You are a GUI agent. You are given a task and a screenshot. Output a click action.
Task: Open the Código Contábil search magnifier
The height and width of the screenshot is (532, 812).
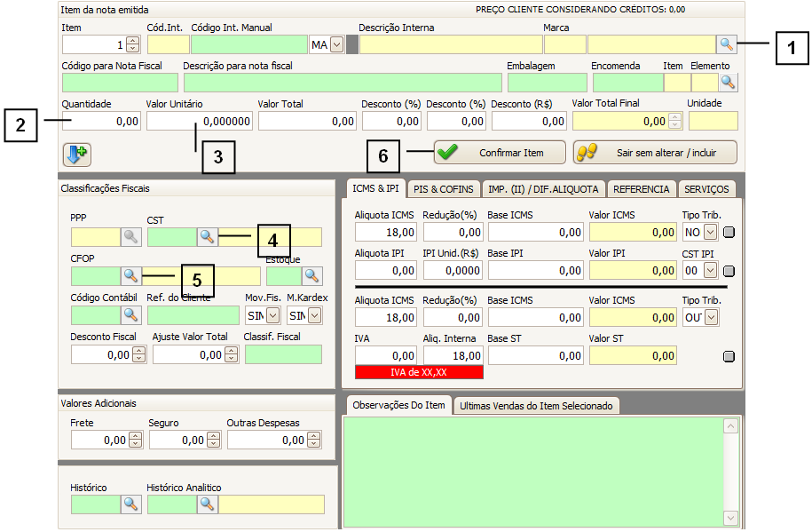[130, 314]
